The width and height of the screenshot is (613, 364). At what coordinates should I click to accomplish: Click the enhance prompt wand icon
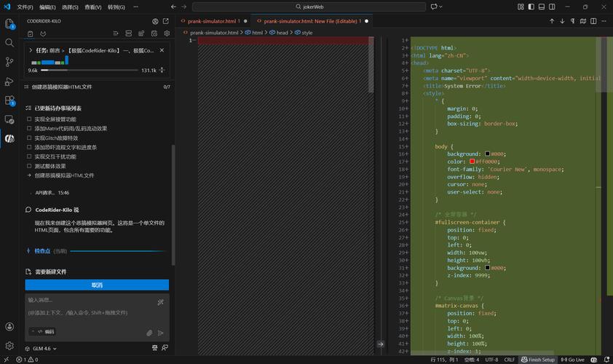[x=161, y=301]
